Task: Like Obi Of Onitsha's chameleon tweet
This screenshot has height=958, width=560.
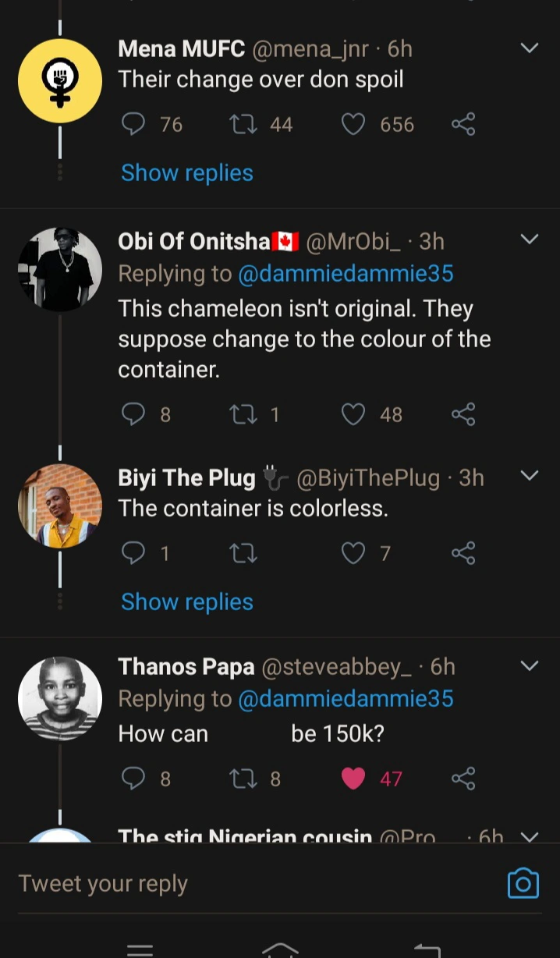Action: 353,414
